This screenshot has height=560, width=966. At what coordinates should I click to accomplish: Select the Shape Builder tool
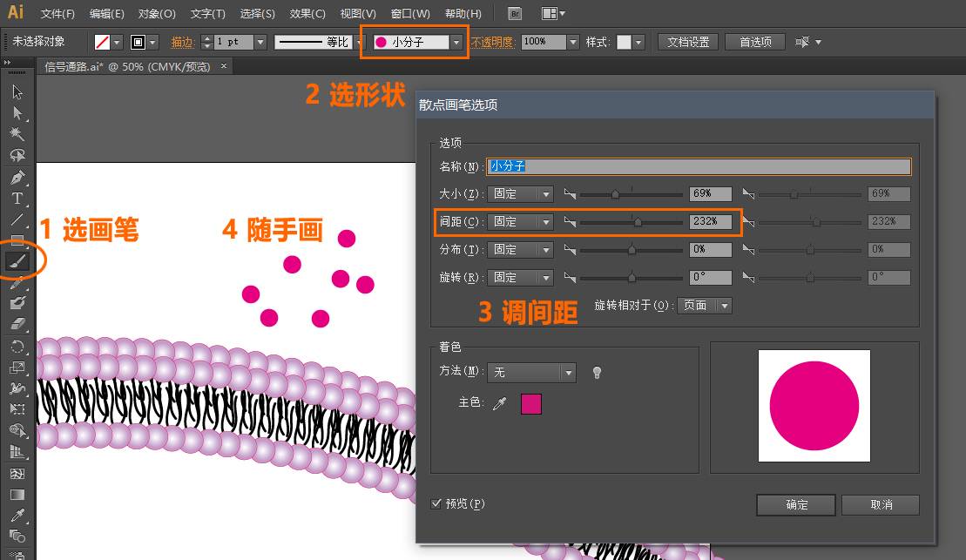(x=17, y=430)
